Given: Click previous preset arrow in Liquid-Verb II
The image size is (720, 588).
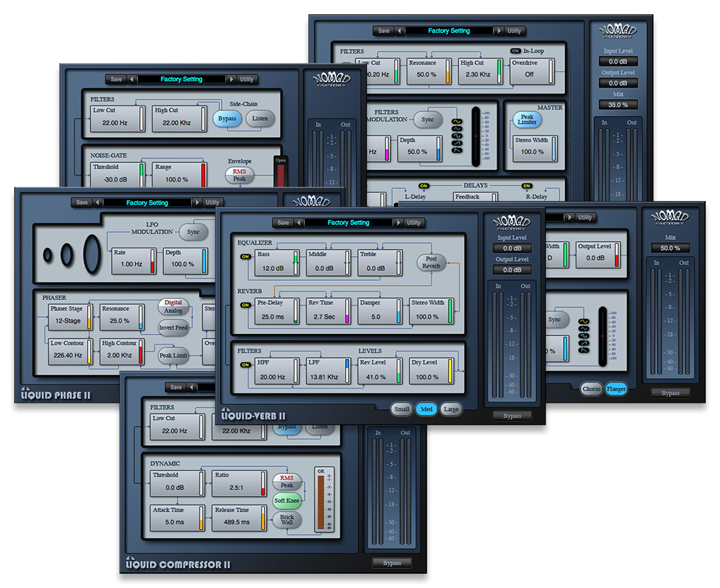Looking at the screenshot, I should pos(299,223).
